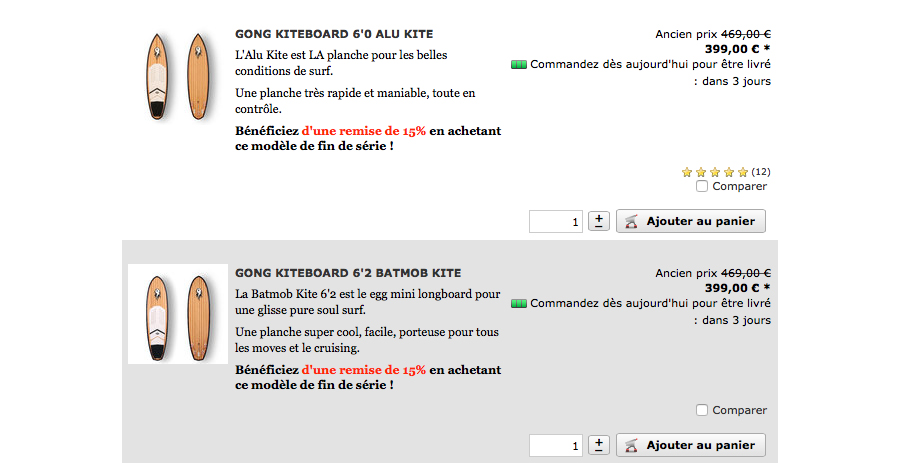The width and height of the screenshot is (910, 463).
Task: Click the five-star rating for Alu Kite
Action: pos(714,172)
